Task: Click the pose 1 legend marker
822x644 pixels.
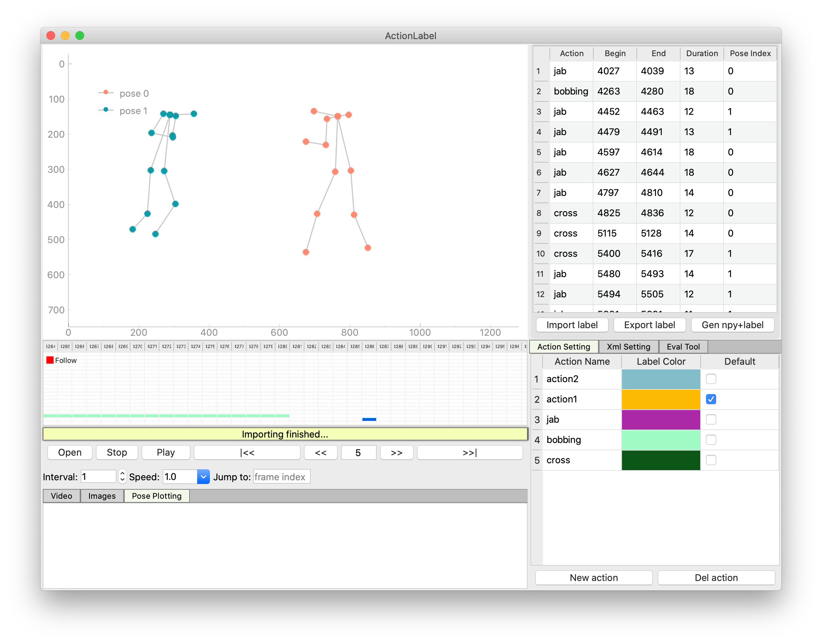Action: [106, 110]
